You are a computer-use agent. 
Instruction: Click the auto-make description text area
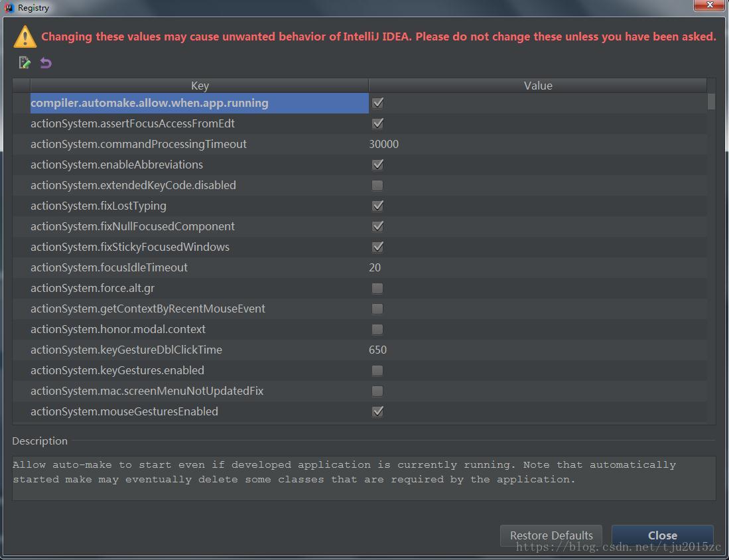point(364,478)
